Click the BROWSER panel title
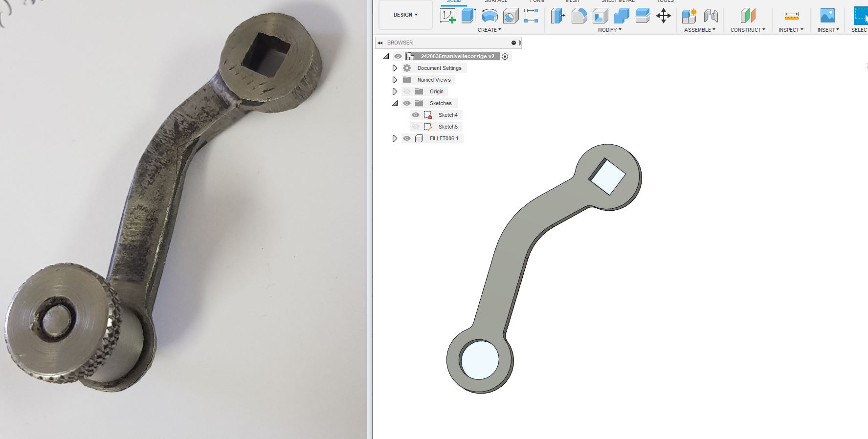 (x=400, y=43)
